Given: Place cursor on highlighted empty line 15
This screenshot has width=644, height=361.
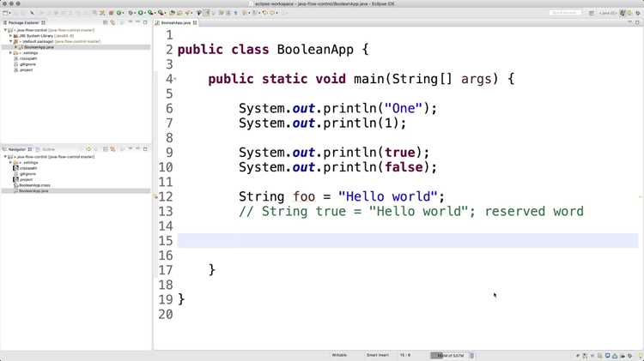Looking at the screenshot, I should point(408,241).
